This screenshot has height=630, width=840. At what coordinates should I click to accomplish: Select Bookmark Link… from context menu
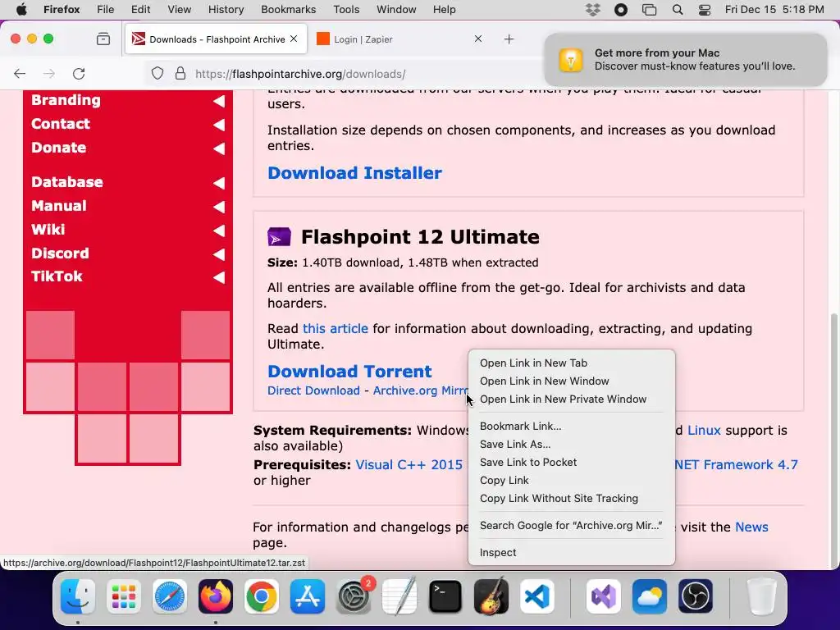[571, 426]
